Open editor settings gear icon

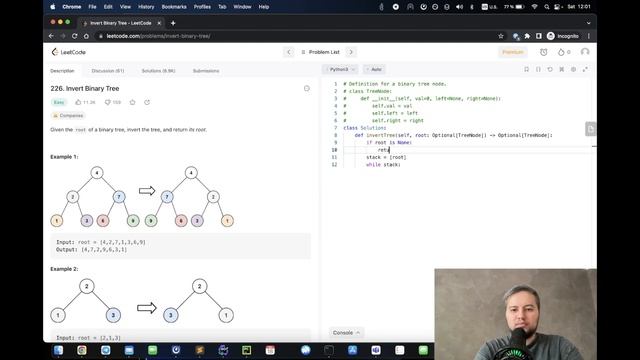tap(573, 69)
